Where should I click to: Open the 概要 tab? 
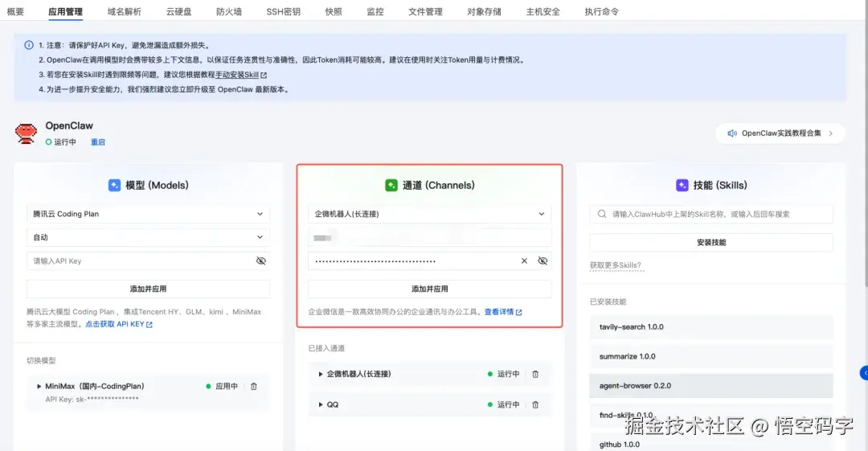(x=15, y=11)
